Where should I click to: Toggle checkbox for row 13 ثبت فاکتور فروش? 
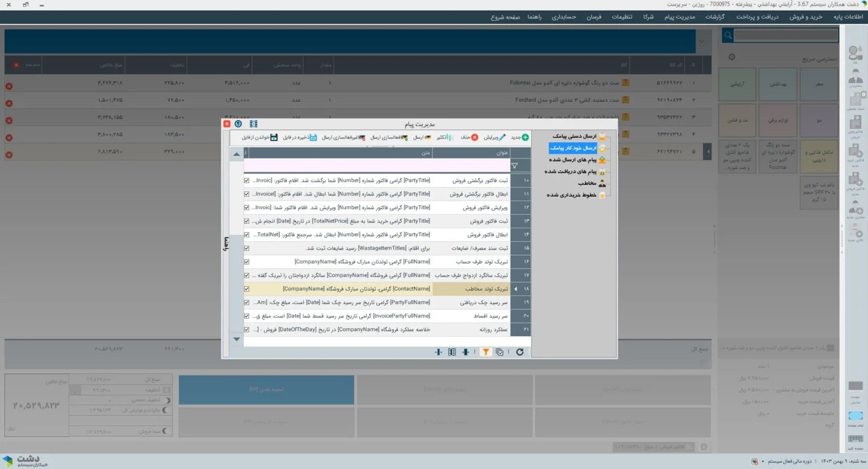tap(246, 221)
